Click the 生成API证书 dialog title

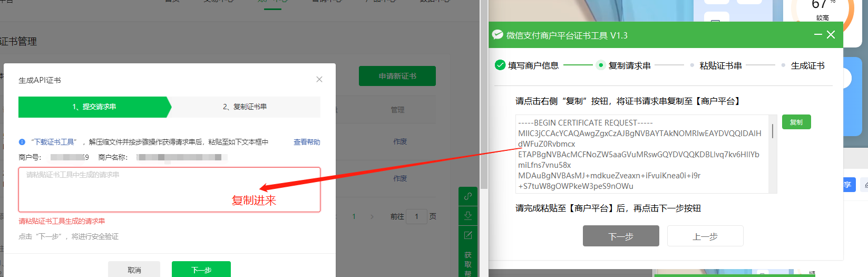40,80
